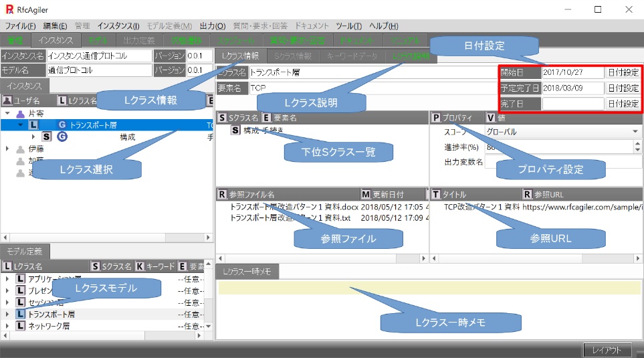Click the L icon on the selected トランスポート層 row
Image resolution: width=644 pixels, height=358 pixels.
pos(33,125)
